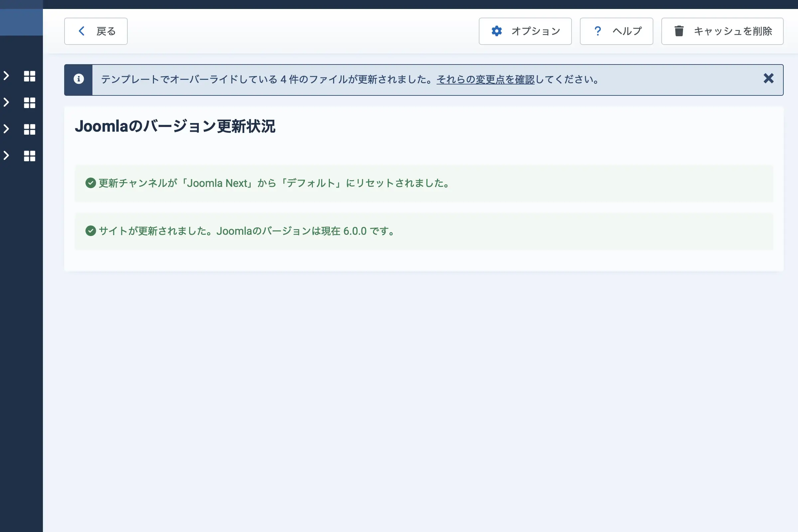This screenshot has height=532, width=798.
Task: Open the それらの変更点を確認 link
Action: click(485, 79)
